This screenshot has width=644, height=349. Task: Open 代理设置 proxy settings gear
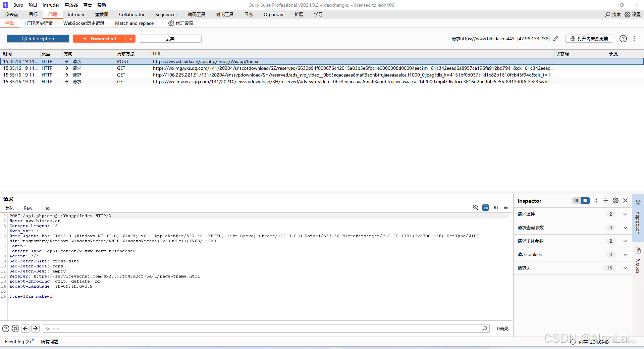click(x=171, y=23)
